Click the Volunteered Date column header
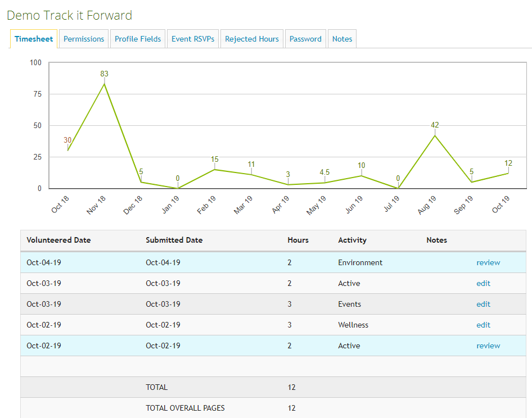Screen dimensions: 532x418 (58, 240)
